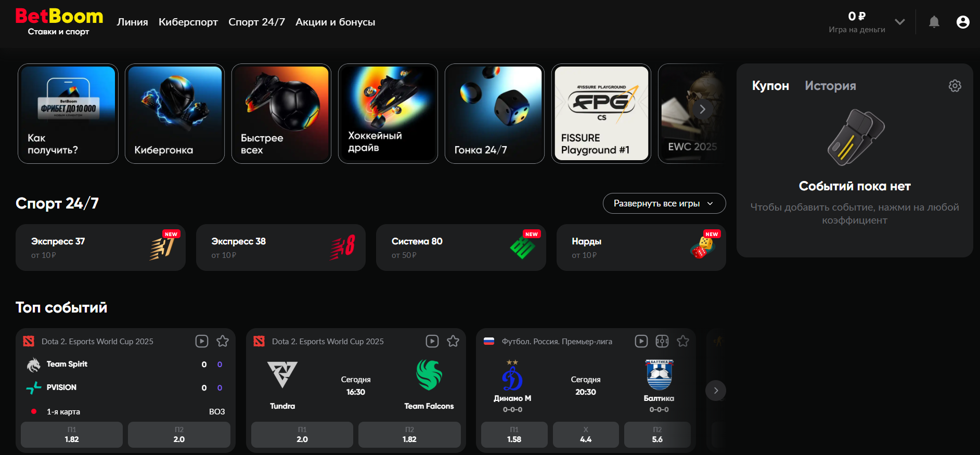The image size is (980, 455).
Task: Open Акции и бонусы menu
Action: tap(335, 22)
